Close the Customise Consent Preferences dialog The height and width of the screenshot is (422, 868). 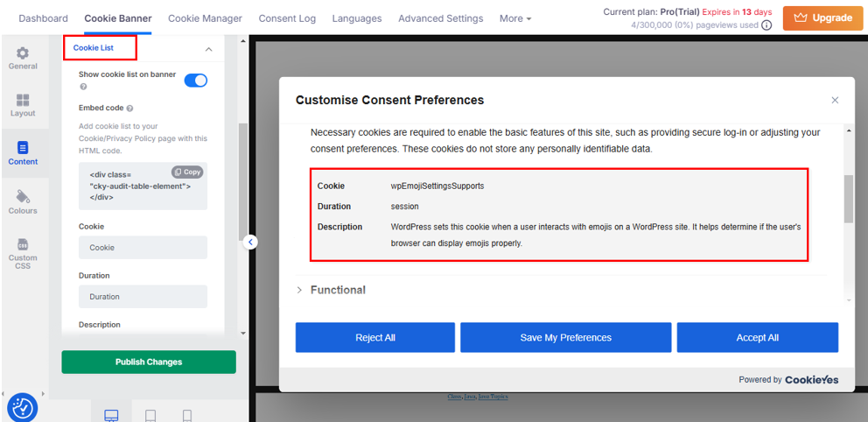(835, 101)
